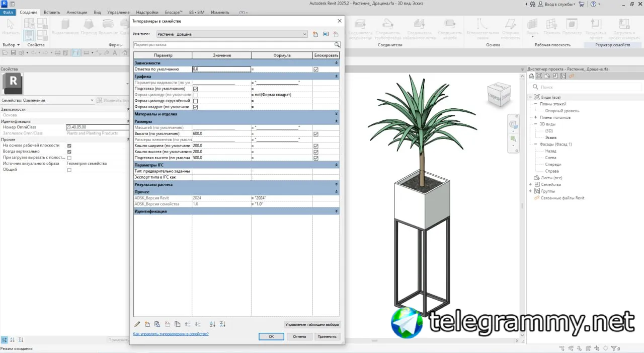
Task: Click the shopping cart icon in title bar
Action: (581, 4)
